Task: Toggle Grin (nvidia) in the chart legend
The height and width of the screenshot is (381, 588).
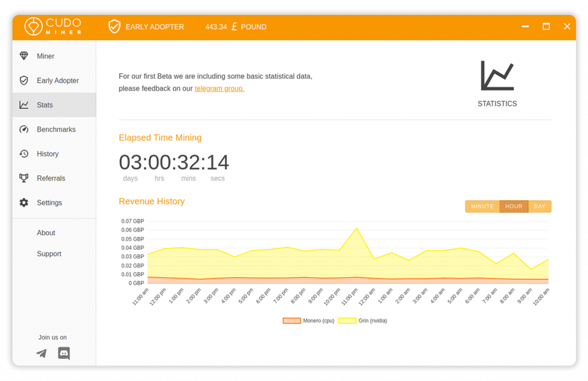Action: pos(362,321)
